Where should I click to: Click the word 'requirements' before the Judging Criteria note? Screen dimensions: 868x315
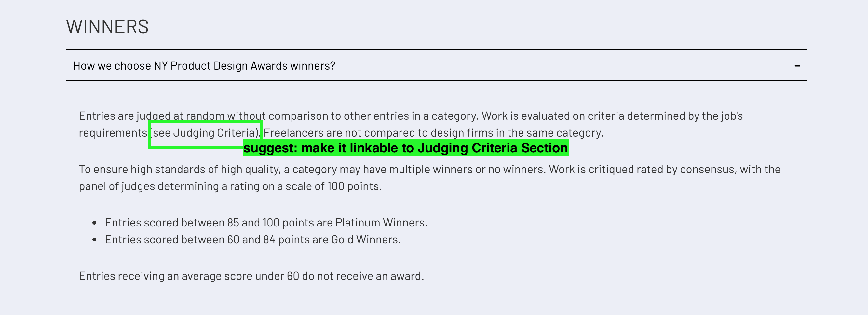click(x=113, y=133)
